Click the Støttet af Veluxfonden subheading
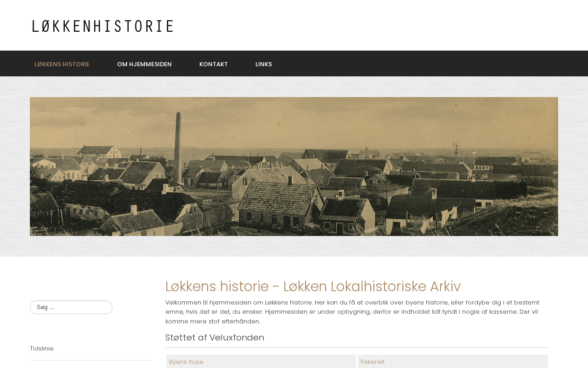 pyautogui.click(x=215, y=338)
